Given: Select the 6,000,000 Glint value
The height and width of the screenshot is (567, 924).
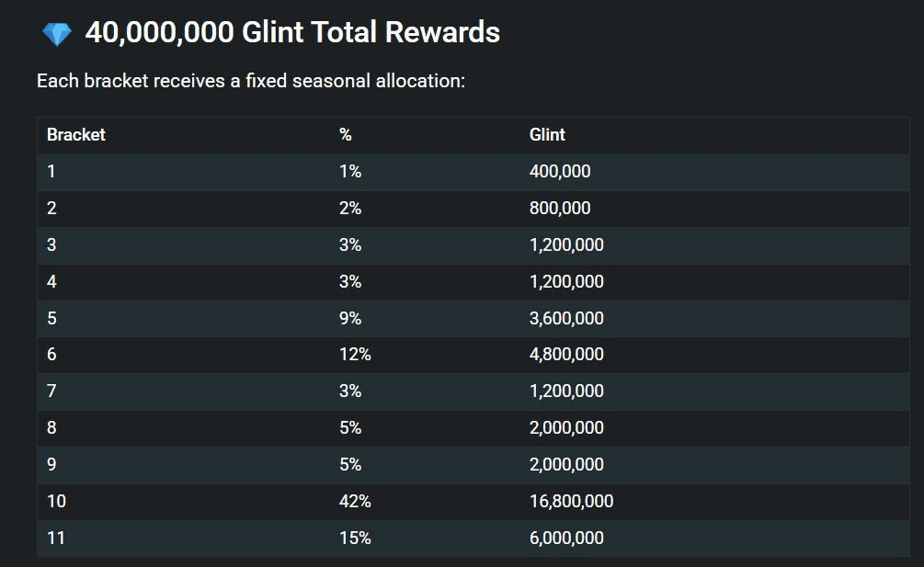Looking at the screenshot, I should click(566, 539).
